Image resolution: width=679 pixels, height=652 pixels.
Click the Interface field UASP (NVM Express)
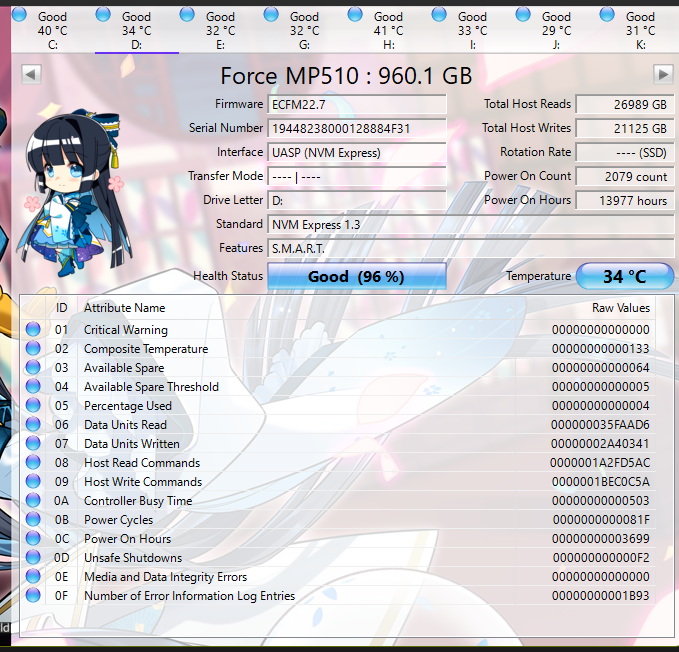click(357, 152)
